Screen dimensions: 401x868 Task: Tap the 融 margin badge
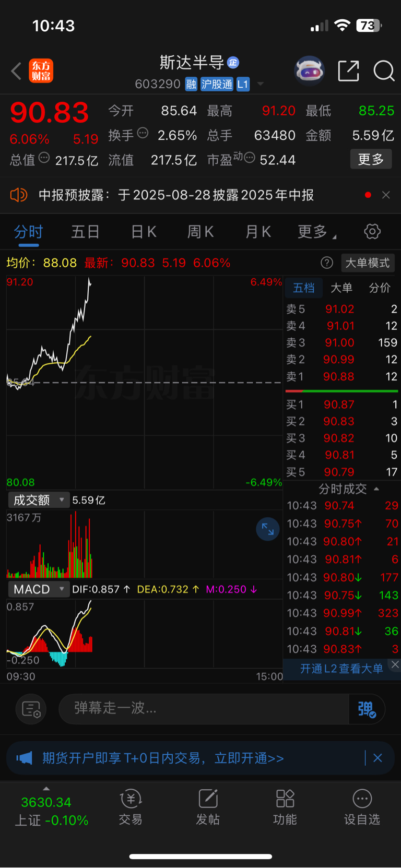[191, 84]
